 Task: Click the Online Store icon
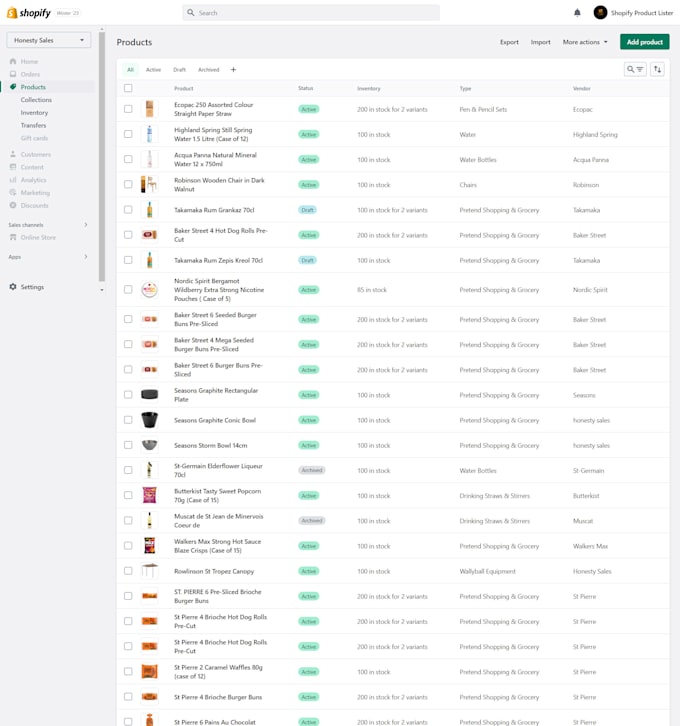(13, 237)
